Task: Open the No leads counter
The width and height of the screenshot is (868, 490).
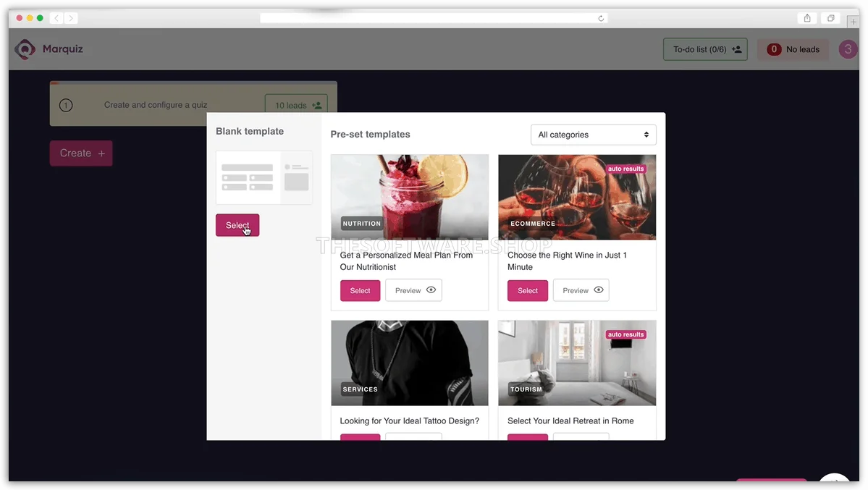Action: [x=793, y=49]
